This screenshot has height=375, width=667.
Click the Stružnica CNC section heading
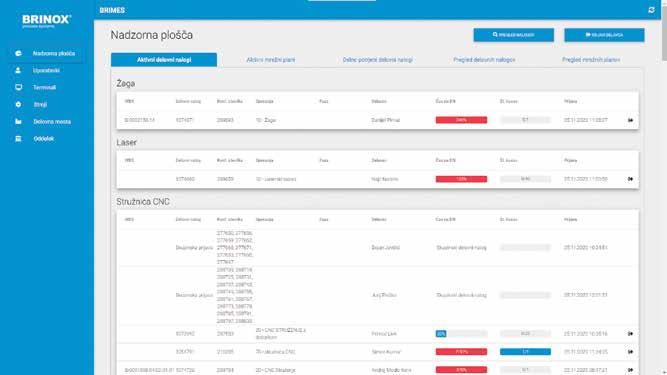click(143, 202)
